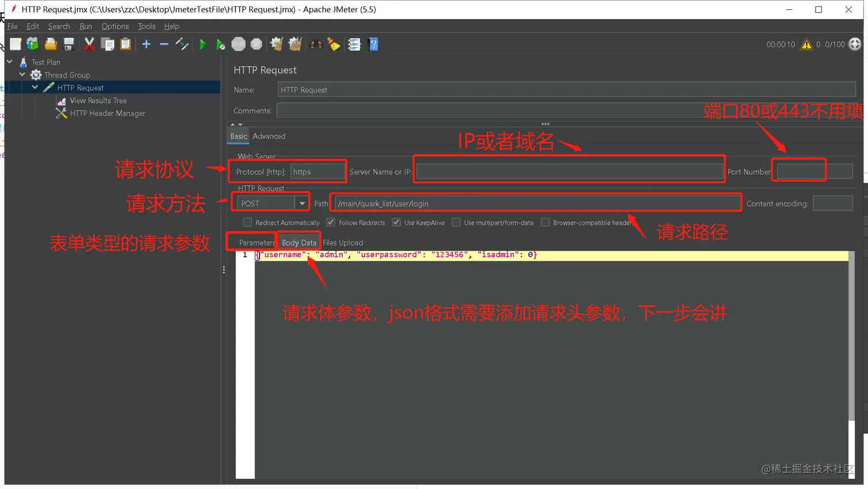
Task: Click the Protocol field containing https
Action: 317,172
